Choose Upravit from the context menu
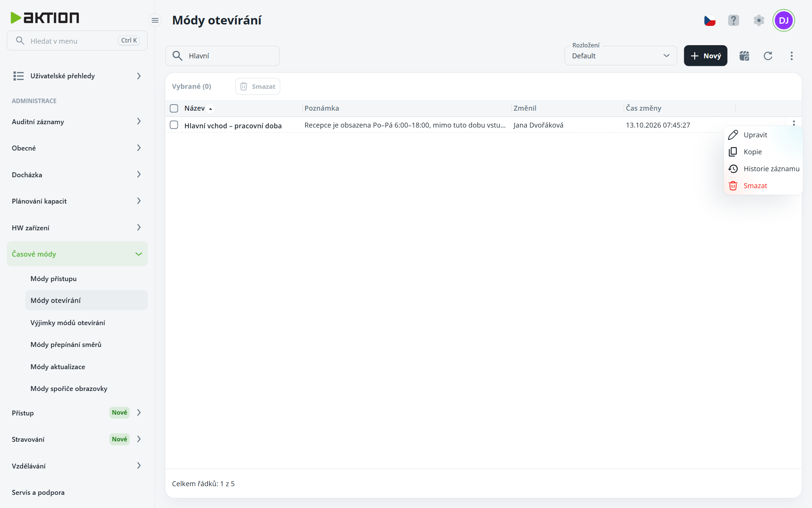Screen dimensions: 812x508 (x=763, y=135)
